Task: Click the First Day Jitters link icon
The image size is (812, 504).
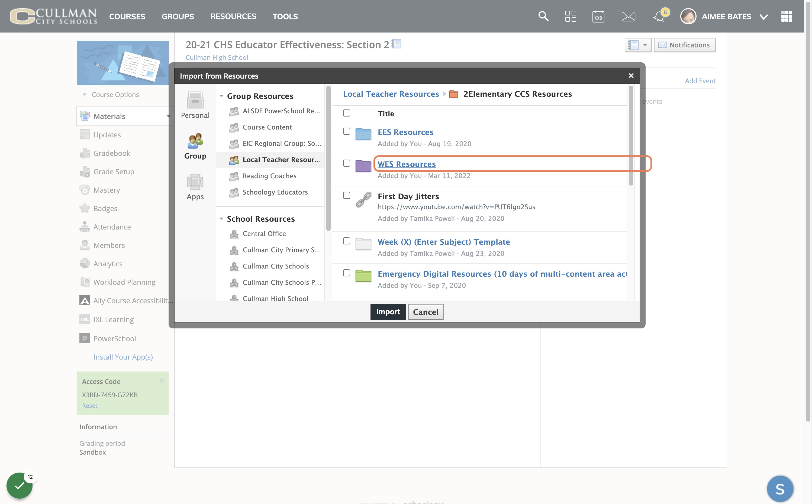Action: pos(363,199)
